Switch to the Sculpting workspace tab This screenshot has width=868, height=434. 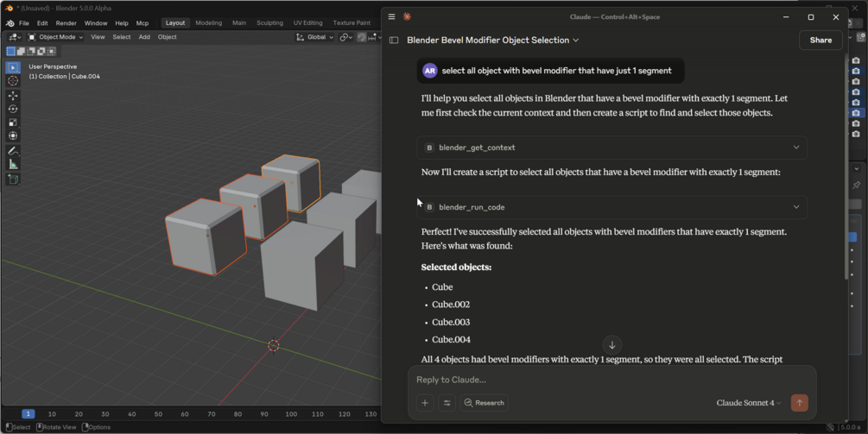(x=269, y=22)
